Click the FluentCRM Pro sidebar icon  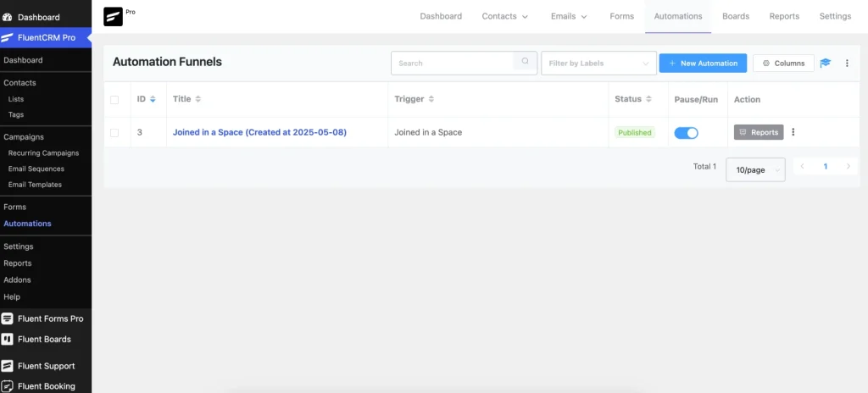coord(7,37)
